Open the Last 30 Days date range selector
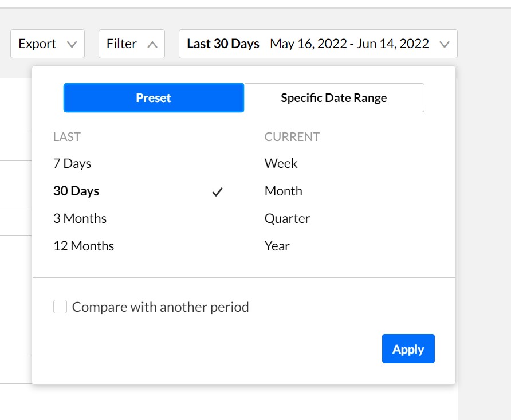This screenshot has width=511, height=420. tap(318, 44)
